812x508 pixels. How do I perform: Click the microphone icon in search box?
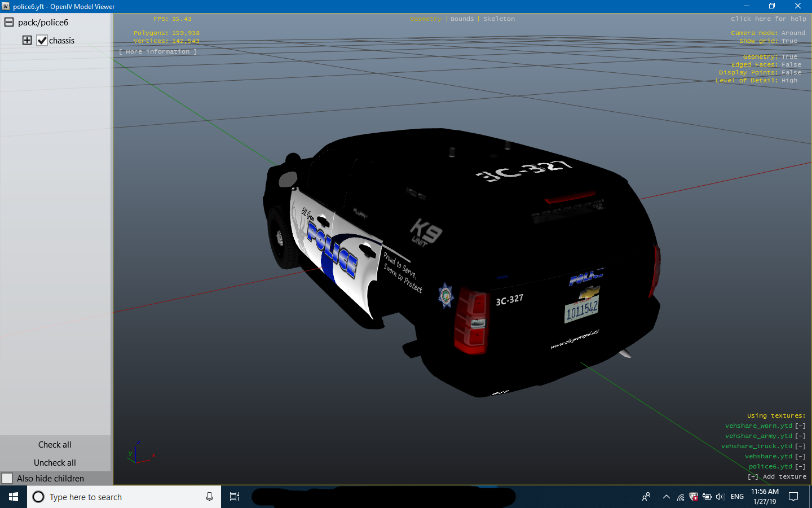pos(209,497)
